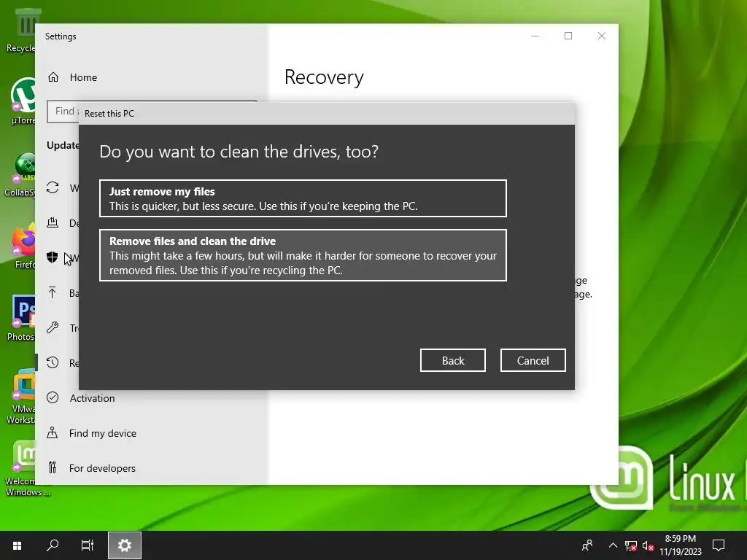Open the clock showing 8:59 PM
This screenshot has width=747, height=560.
[681, 545]
